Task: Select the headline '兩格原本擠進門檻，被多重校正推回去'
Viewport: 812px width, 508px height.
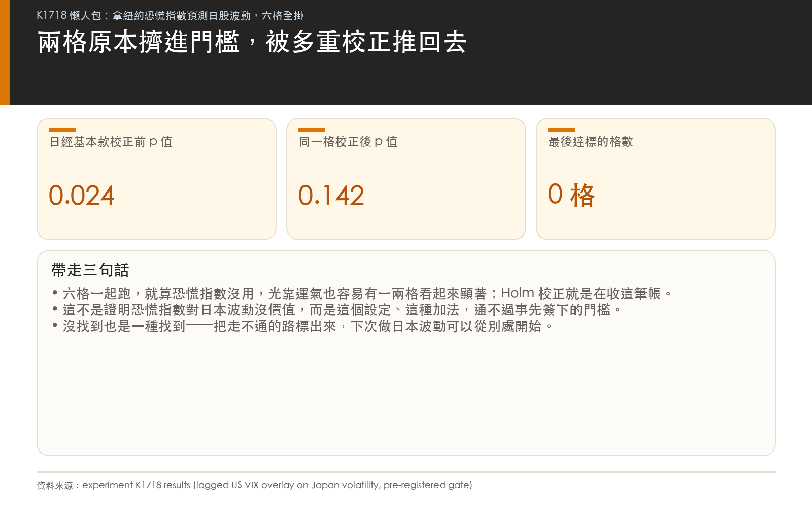Action: (252, 42)
